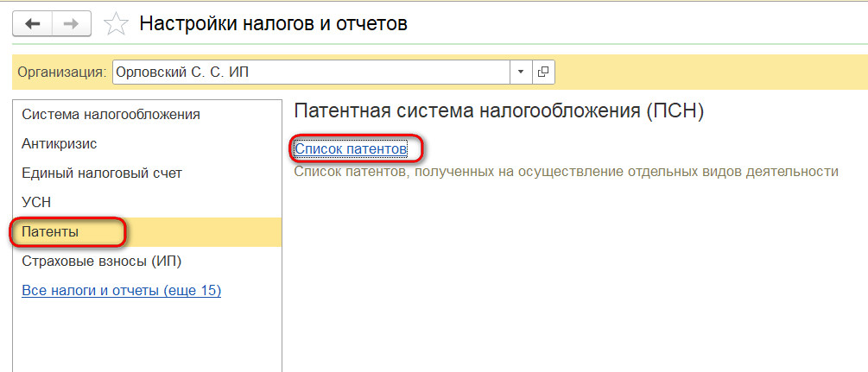Image resolution: width=868 pixels, height=372 pixels.
Task: Click the Организация field with Орловский С. С. ИП
Action: [x=311, y=72]
